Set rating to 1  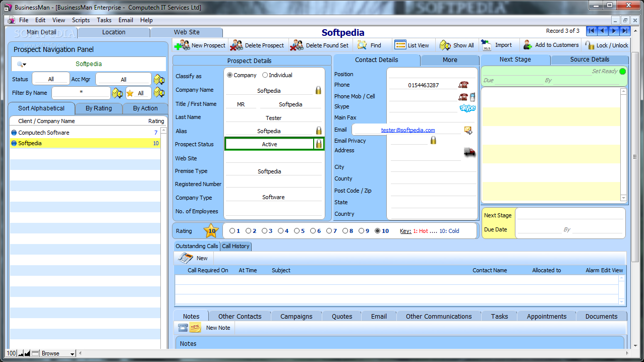pos(232,231)
